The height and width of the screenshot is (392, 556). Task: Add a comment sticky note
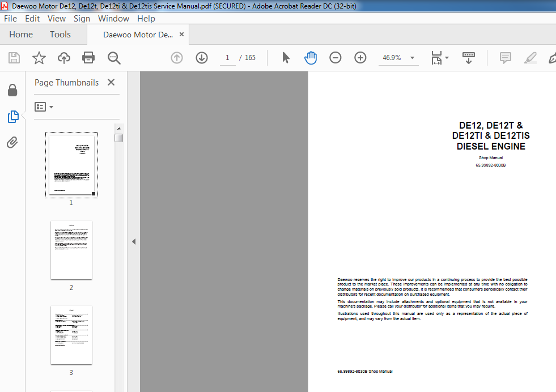506,58
